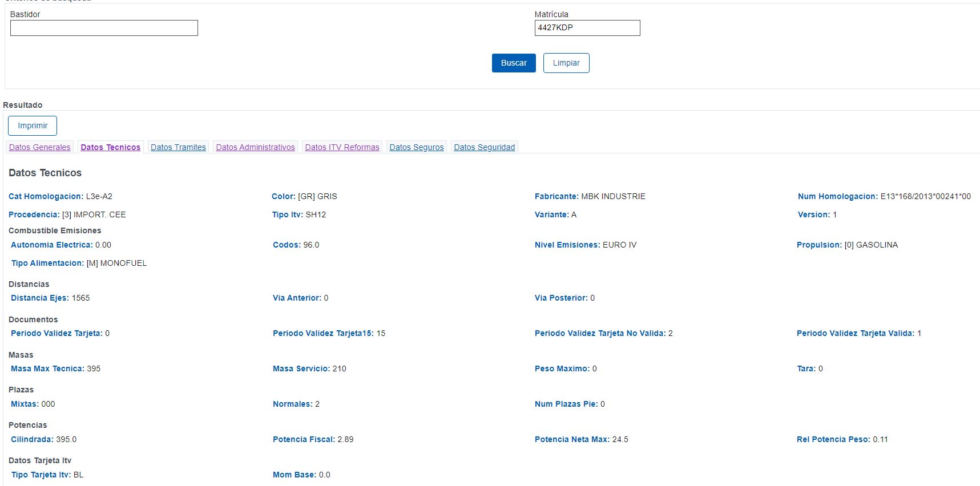Click the Distancia Ejes label

tap(40, 298)
